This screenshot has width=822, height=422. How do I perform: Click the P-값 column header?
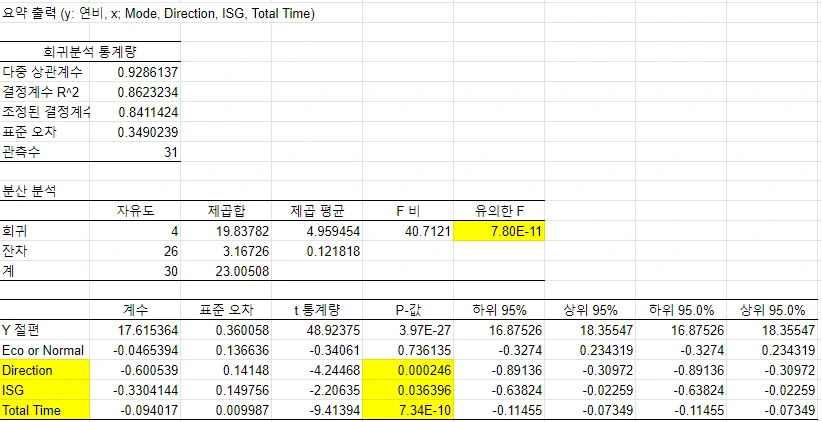pos(408,310)
